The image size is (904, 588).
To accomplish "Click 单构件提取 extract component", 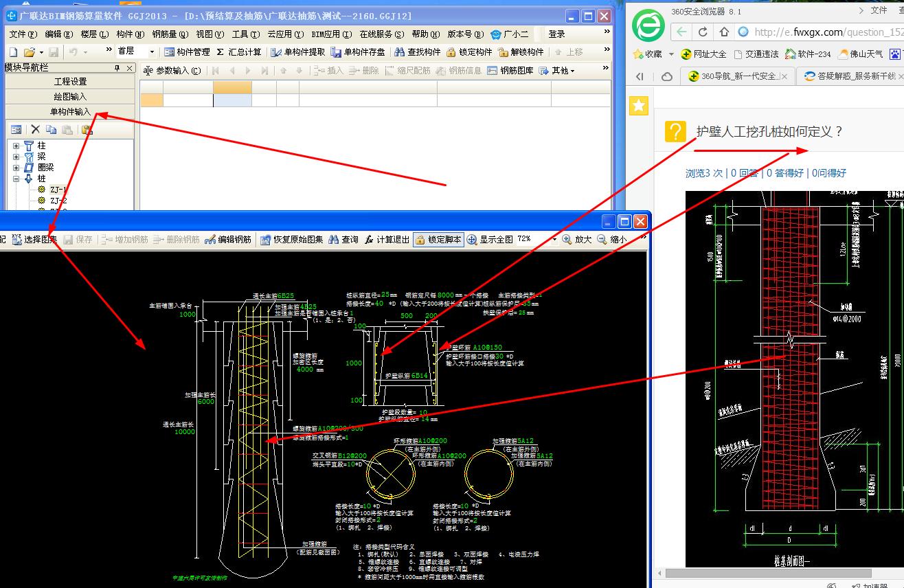I will click(x=297, y=52).
